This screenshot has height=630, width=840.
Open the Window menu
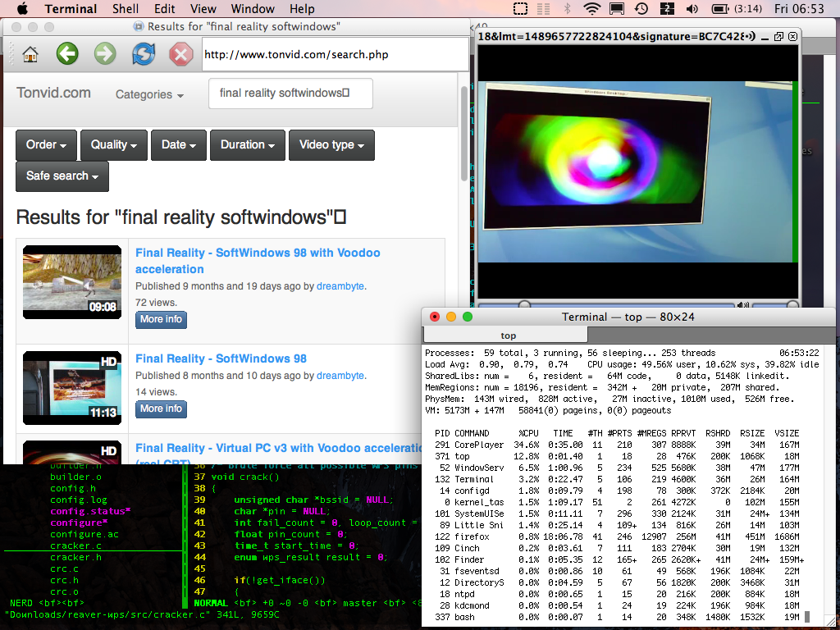253,8
